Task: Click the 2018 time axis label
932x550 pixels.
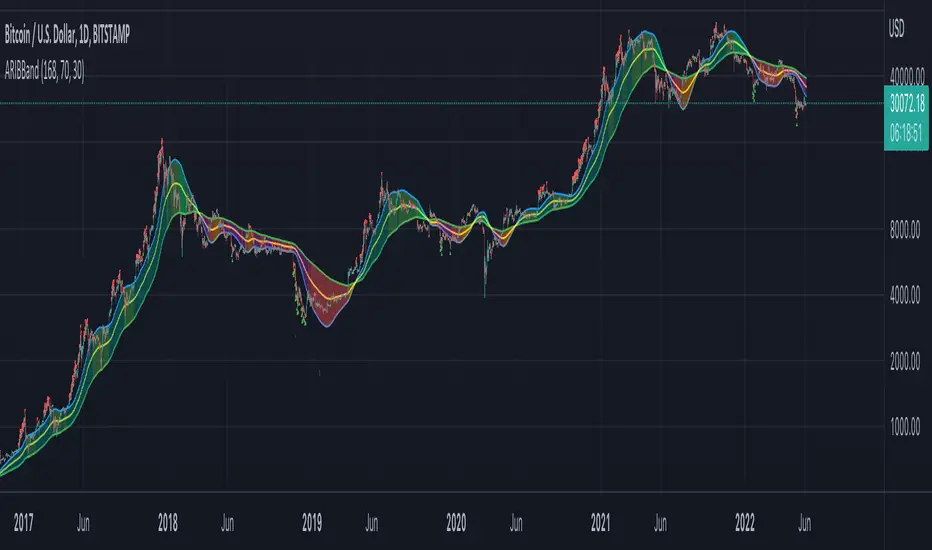Action: 168,523
